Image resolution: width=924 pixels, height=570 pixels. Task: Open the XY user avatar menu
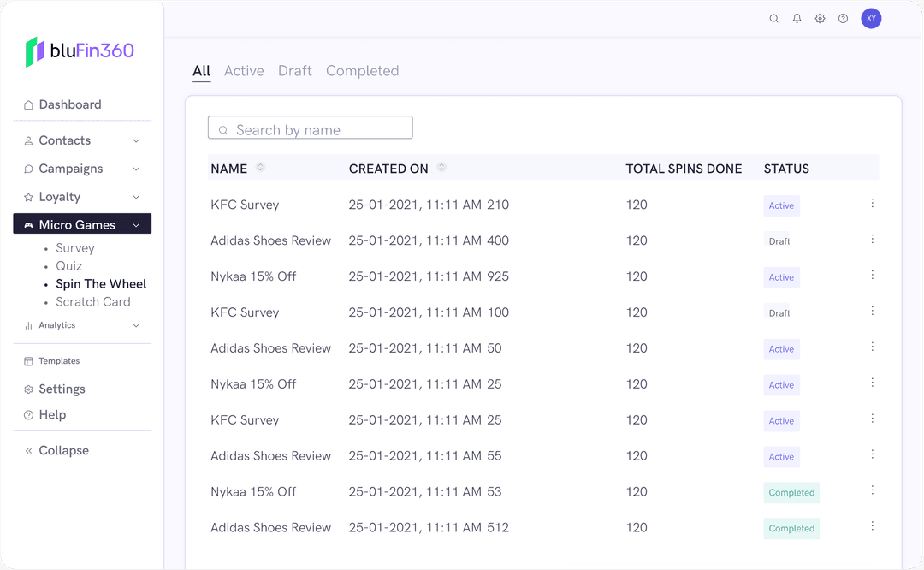click(871, 19)
